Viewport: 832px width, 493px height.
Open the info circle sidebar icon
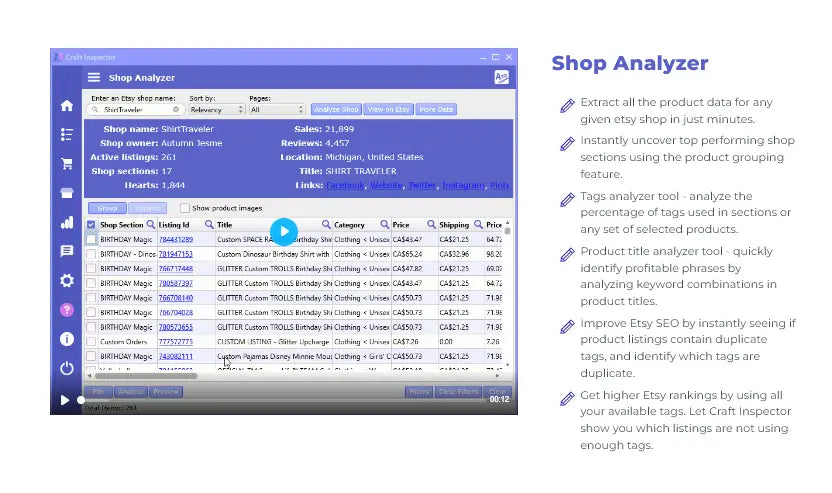[67, 339]
